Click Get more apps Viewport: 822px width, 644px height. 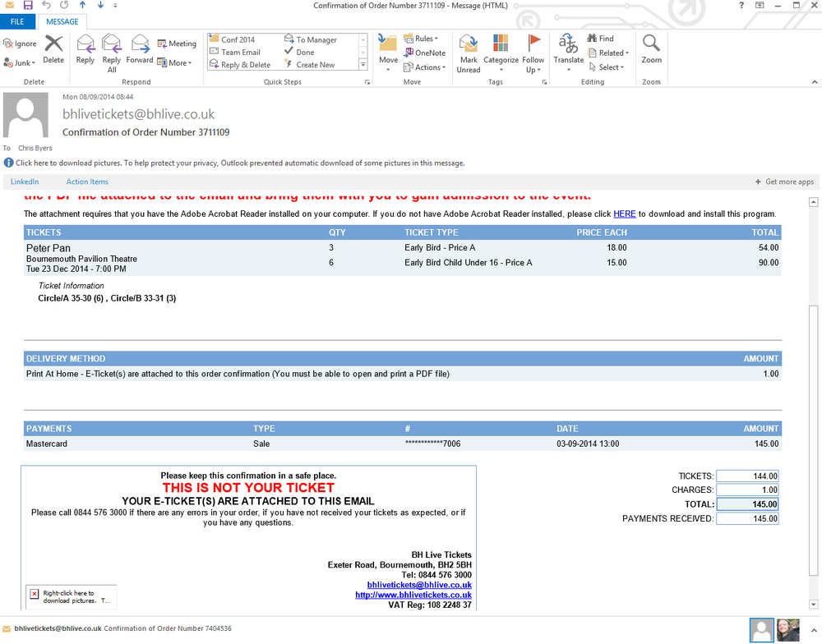(x=785, y=182)
